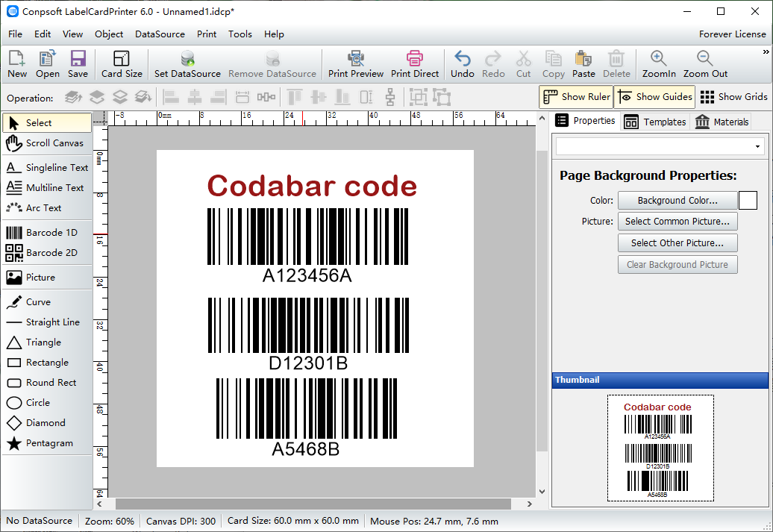Select the Triangle shape tool
The image size is (773, 532).
(x=47, y=342)
